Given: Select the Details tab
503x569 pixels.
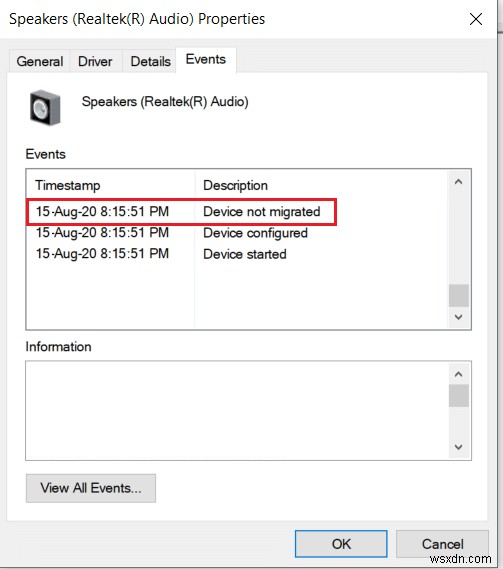Looking at the screenshot, I should [150, 61].
